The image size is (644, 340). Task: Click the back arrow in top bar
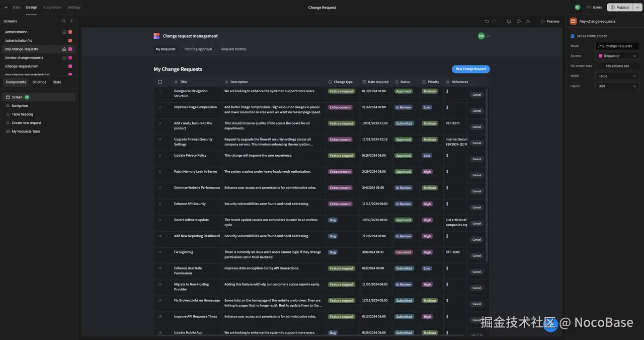[x=7, y=8]
